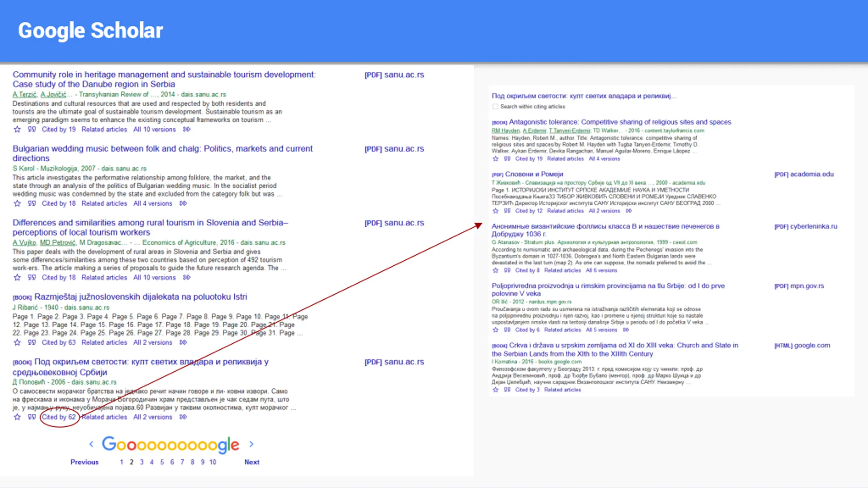Click the next page chevron arrow
This screenshot has height=488, width=868.
coord(251,444)
